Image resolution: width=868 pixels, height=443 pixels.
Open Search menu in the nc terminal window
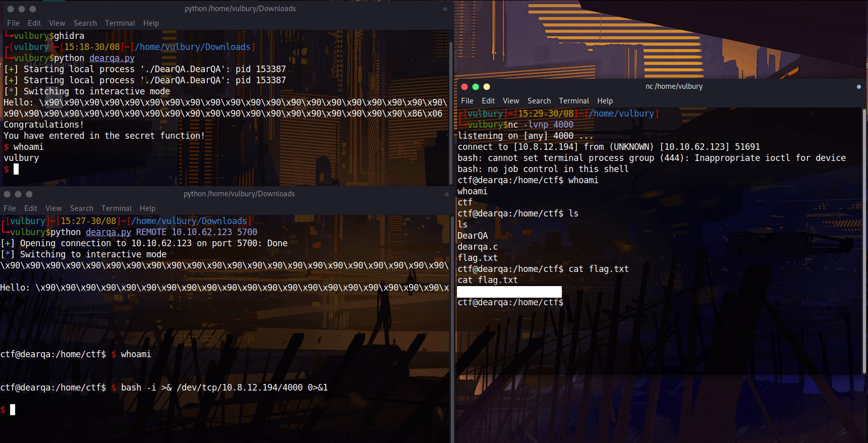(x=539, y=101)
